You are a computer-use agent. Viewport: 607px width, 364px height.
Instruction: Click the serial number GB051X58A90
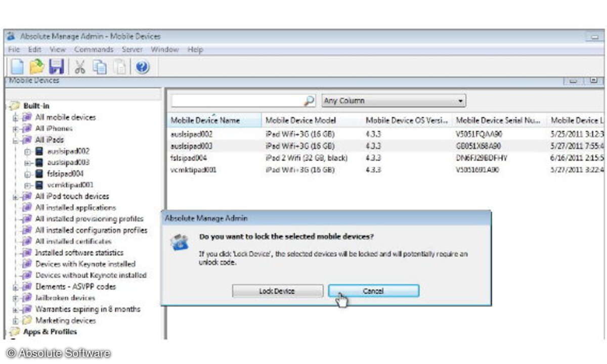click(479, 146)
